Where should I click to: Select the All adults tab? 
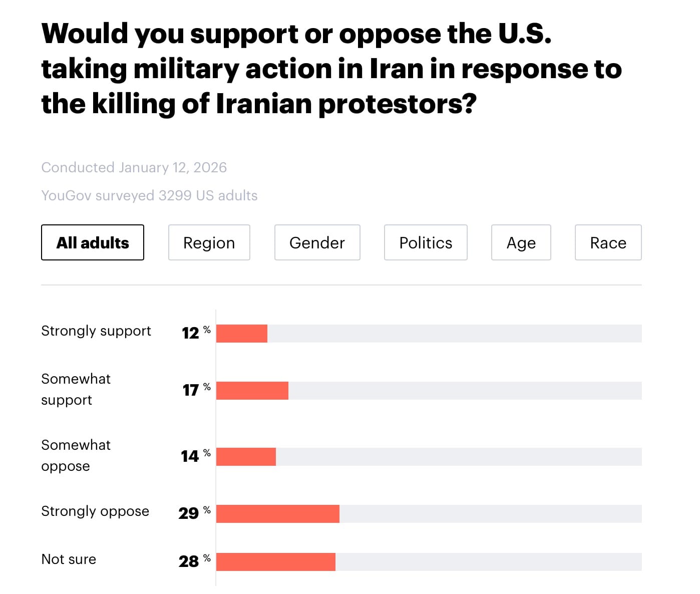click(93, 242)
